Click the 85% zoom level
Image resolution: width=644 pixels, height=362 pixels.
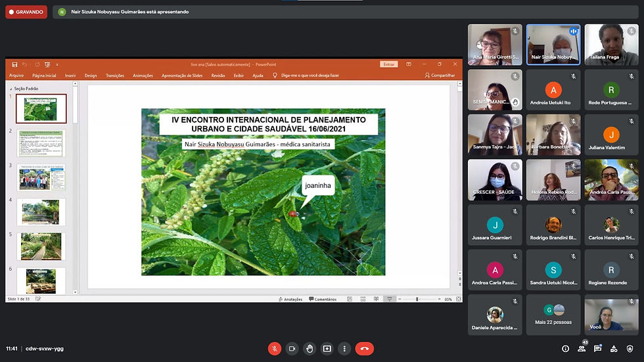(448, 299)
